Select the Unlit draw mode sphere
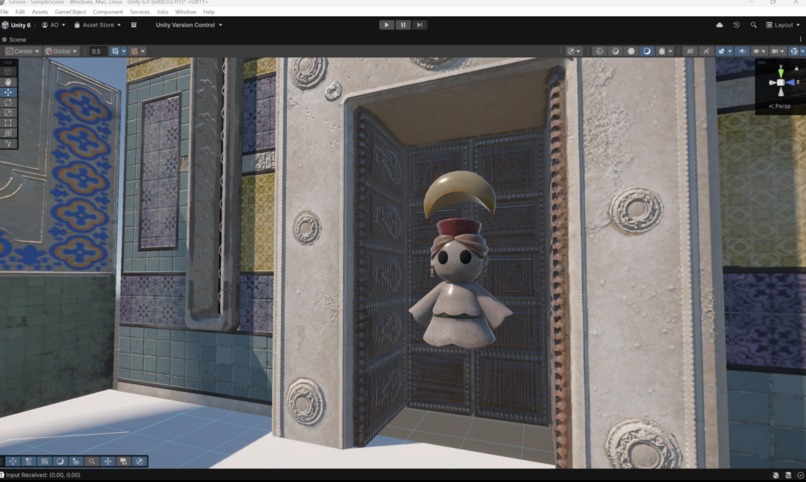 click(x=631, y=51)
